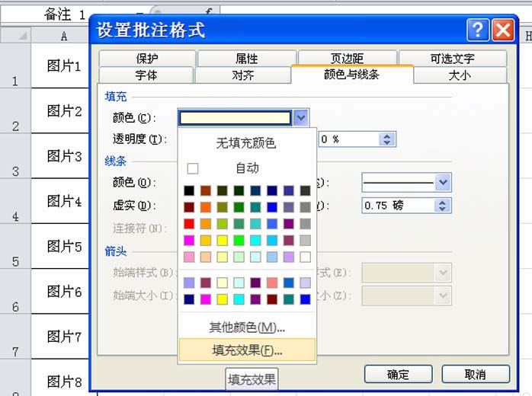Click the 取消 (Cancel) button
Screen dimensions: 532x396
475,374
